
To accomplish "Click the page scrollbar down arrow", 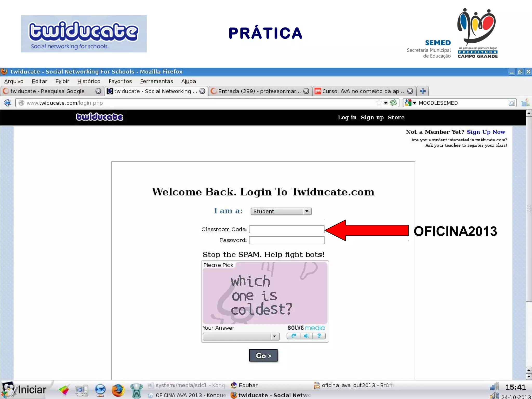I will 529,377.
